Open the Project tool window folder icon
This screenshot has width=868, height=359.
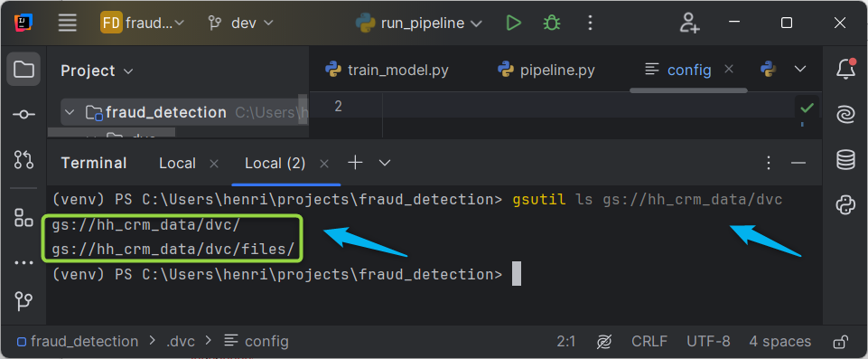click(23, 70)
